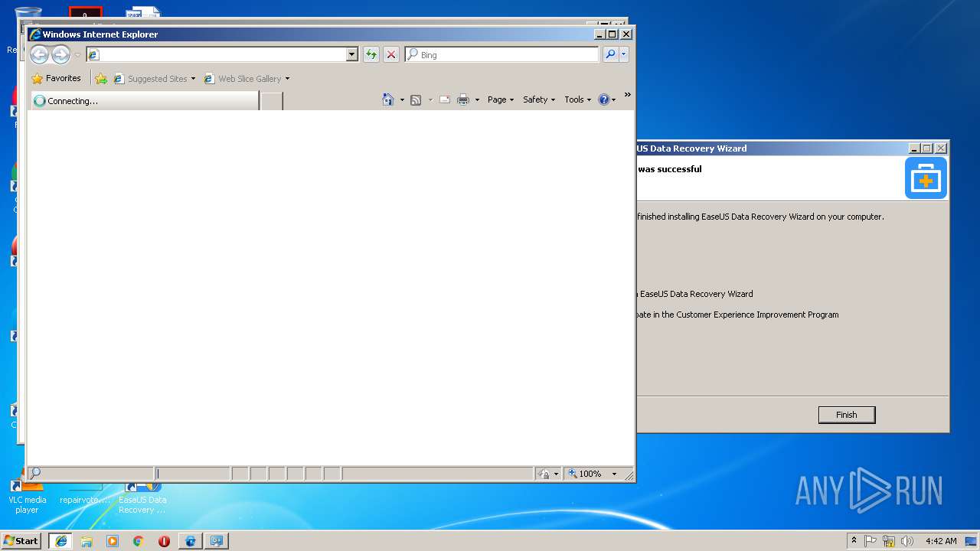Open the Help question mark menu
Viewport: 980px width, 551px height.
coord(606,99)
